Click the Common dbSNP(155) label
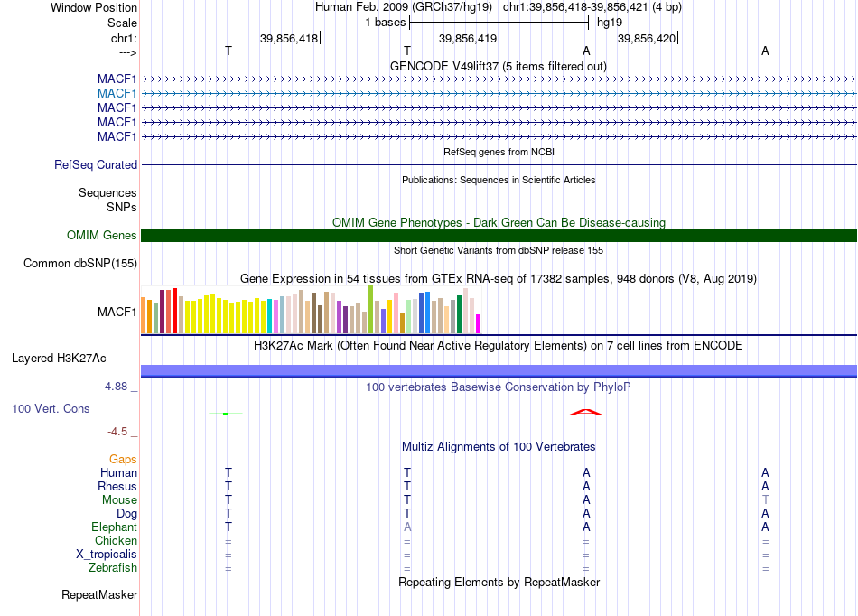The width and height of the screenshot is (858, 616). 79,263
